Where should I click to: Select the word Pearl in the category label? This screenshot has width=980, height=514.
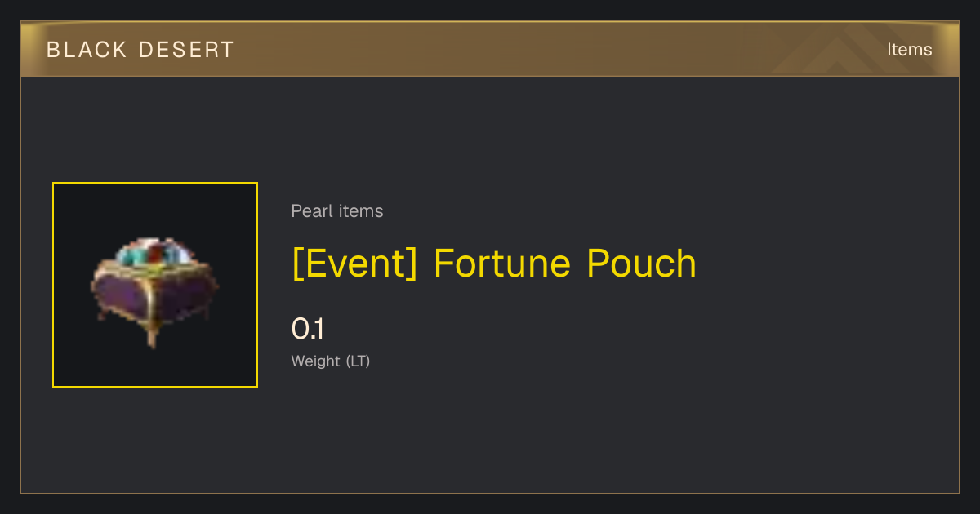(x=311, y=211)
